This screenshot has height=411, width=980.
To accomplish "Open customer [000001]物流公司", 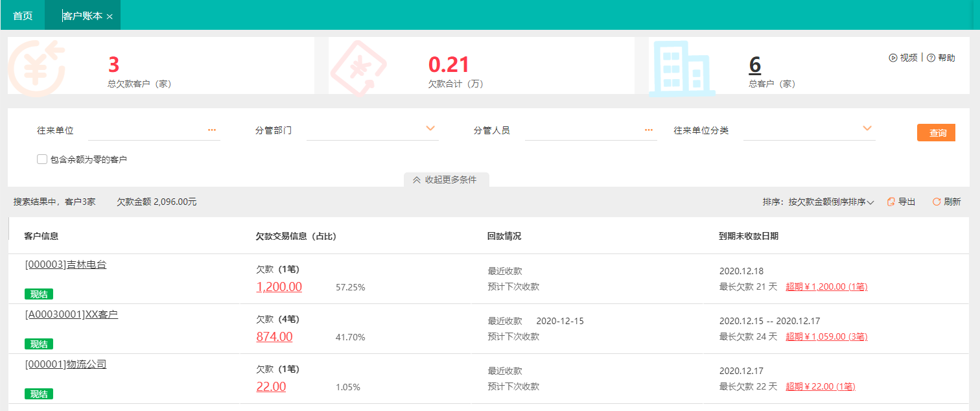I will click(65, 364).
